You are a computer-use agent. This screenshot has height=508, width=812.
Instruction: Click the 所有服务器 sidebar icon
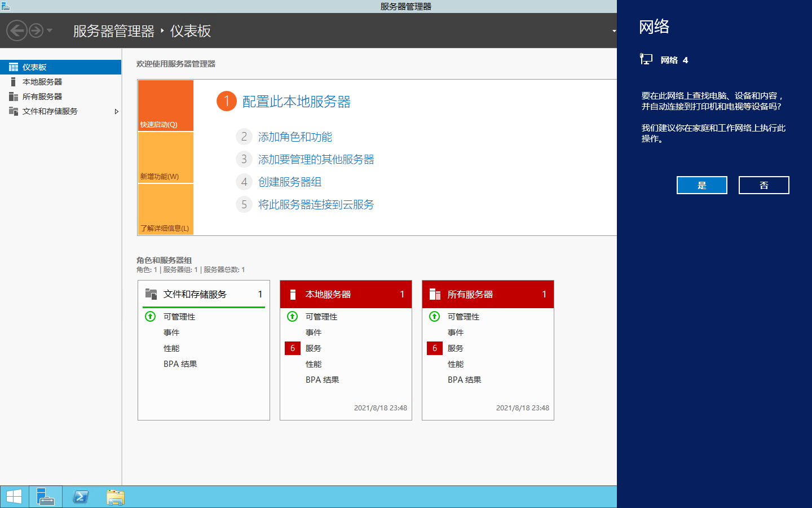pyautogui.click(x=14, y=97)
